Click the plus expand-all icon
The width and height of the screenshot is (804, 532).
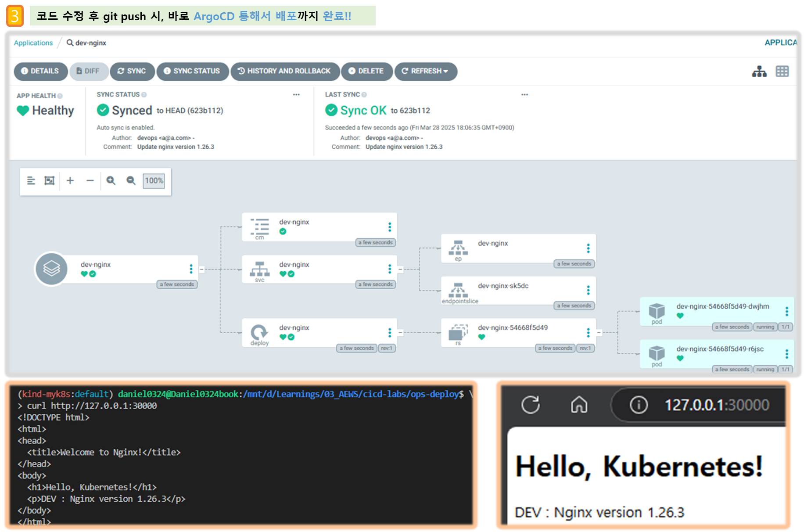click(x=70, y=180)
